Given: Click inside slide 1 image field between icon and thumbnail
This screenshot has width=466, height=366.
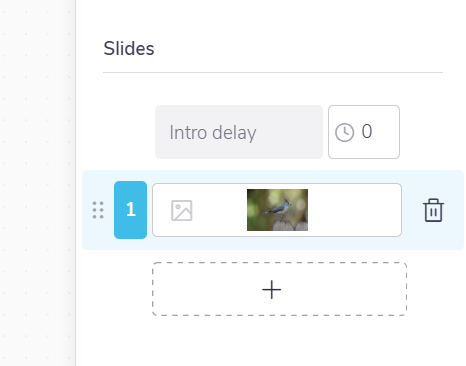Looking at the screenshot, I should coord(219,210).
